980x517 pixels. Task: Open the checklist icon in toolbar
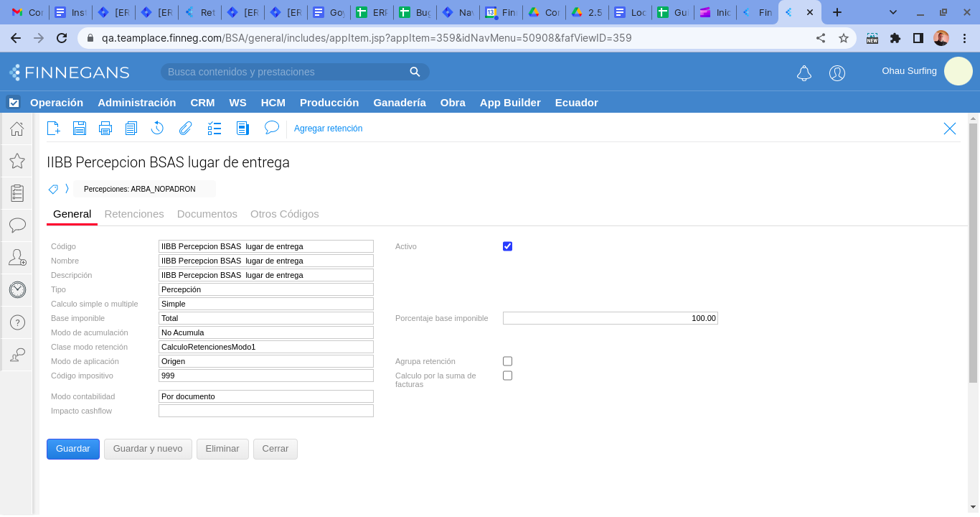coord(215,129)
